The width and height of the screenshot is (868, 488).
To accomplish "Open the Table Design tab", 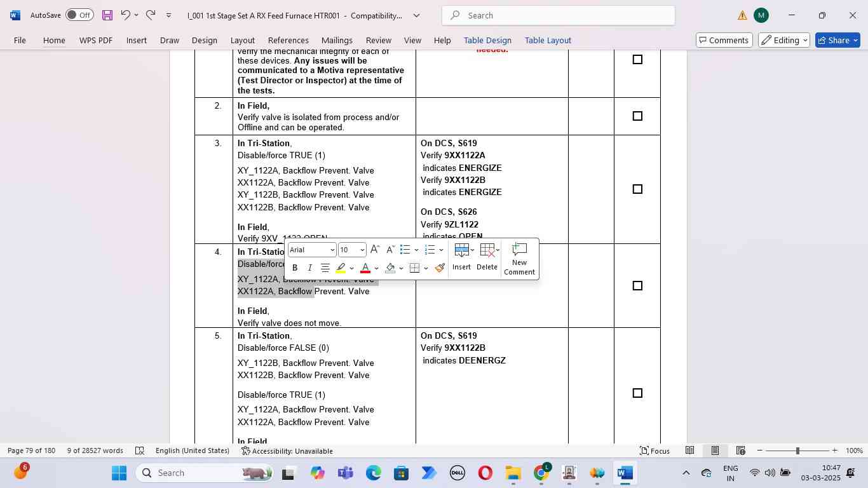I will pyautogui.click(x=487, y=40).
